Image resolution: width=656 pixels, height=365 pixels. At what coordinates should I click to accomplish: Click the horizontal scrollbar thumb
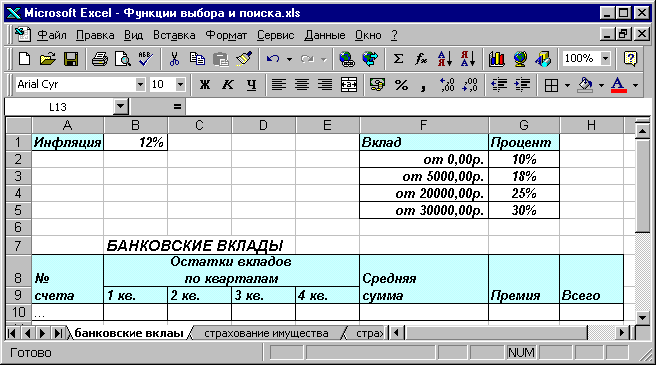497,333
